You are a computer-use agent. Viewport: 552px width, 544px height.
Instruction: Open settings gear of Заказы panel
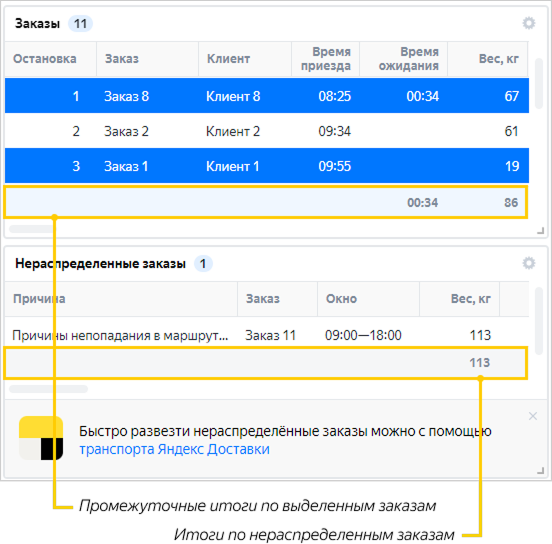tap(528, 23)
